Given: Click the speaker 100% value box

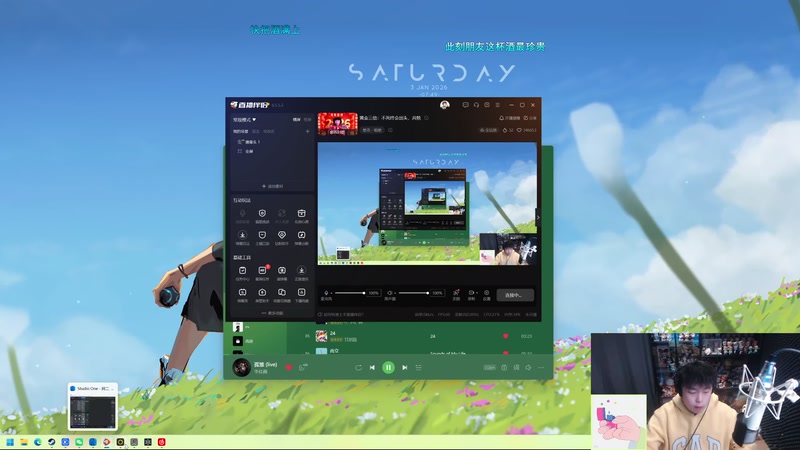Looking at the screenshot, I should point(437,293).
